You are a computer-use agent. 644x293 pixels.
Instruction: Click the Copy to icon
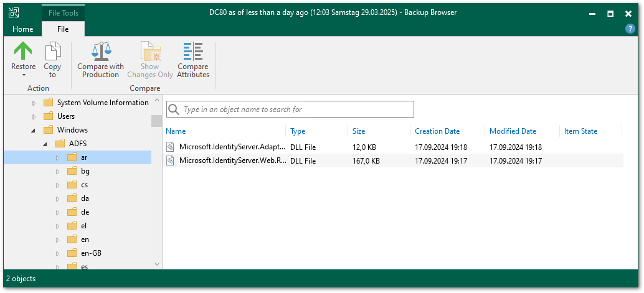coord(52,51)
